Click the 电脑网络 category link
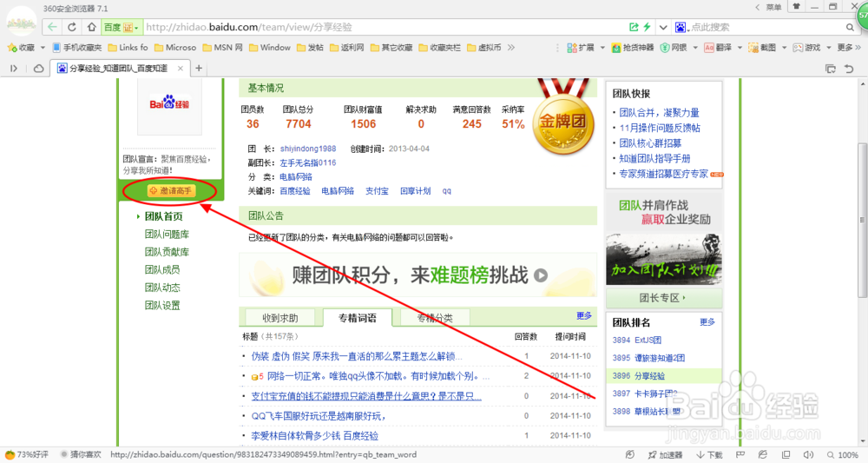The image size is (868, 463). 296,176
